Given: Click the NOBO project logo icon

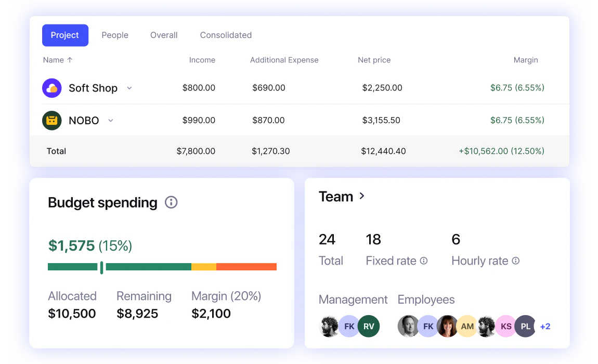Looking at the screenshot, I should (x=52, y=121).
